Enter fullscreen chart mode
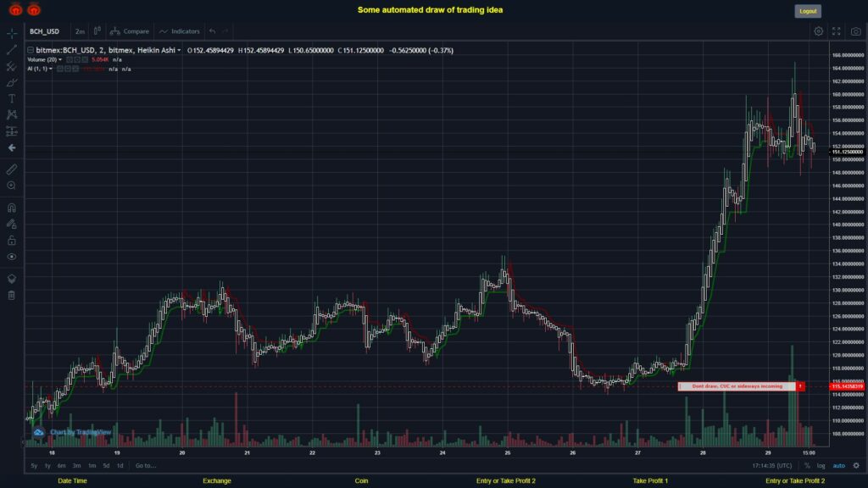This screenshot has height=488, width=868. pyautogui.click(x=837, y=31)
